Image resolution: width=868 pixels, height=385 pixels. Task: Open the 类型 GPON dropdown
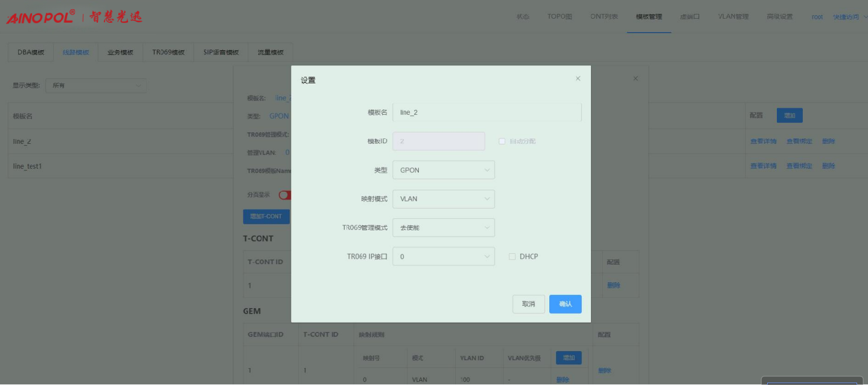pos(443,170)
